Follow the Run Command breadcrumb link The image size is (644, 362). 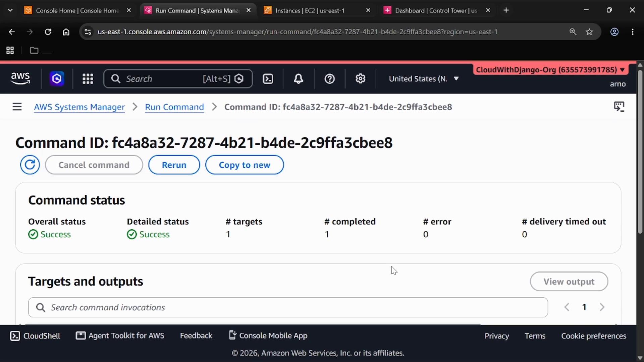pos(174,107)
